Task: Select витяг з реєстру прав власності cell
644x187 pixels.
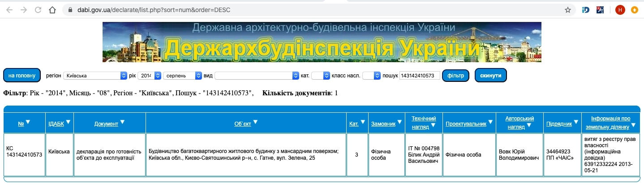Action: point(610,155)
